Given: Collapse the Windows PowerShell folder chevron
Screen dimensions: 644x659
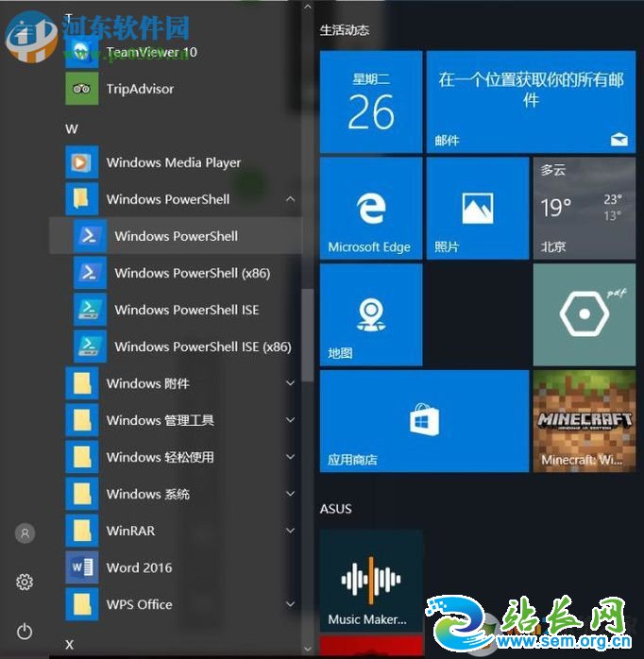Looking at the screenshot, I should [290, 199].
